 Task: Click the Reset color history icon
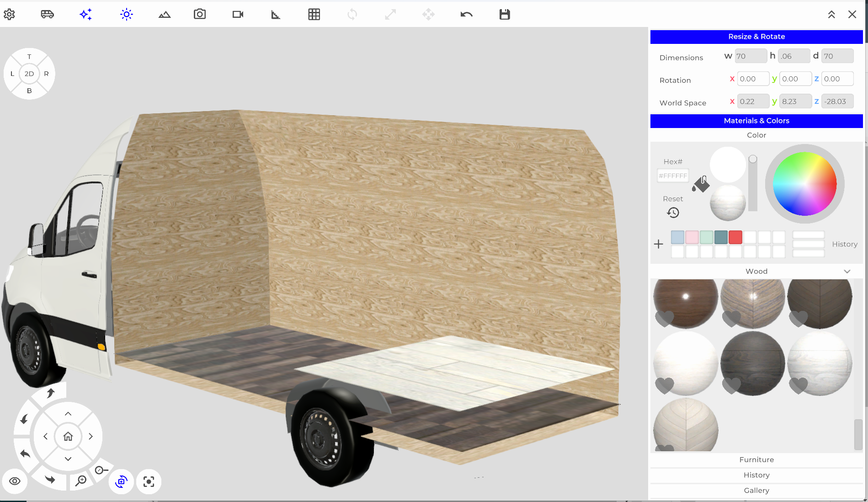point(673,213)
